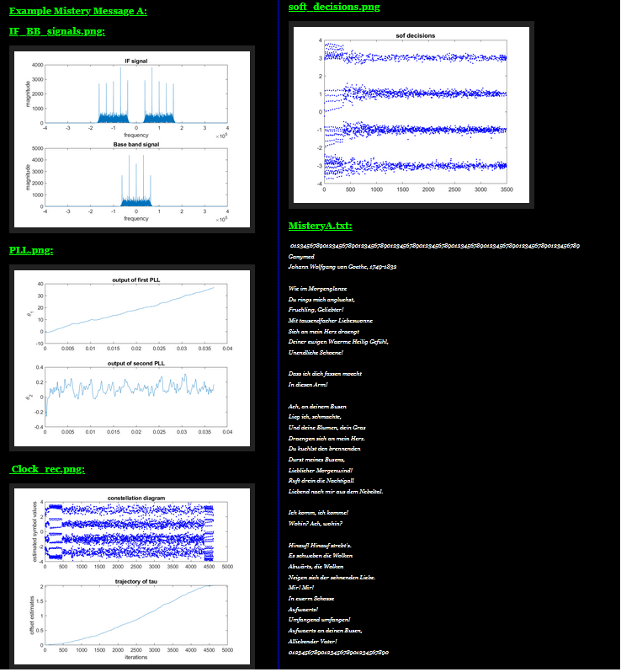Click the line 'Du rings mich angluehst,'
This screenshot has width=621, height=672.
321,300
